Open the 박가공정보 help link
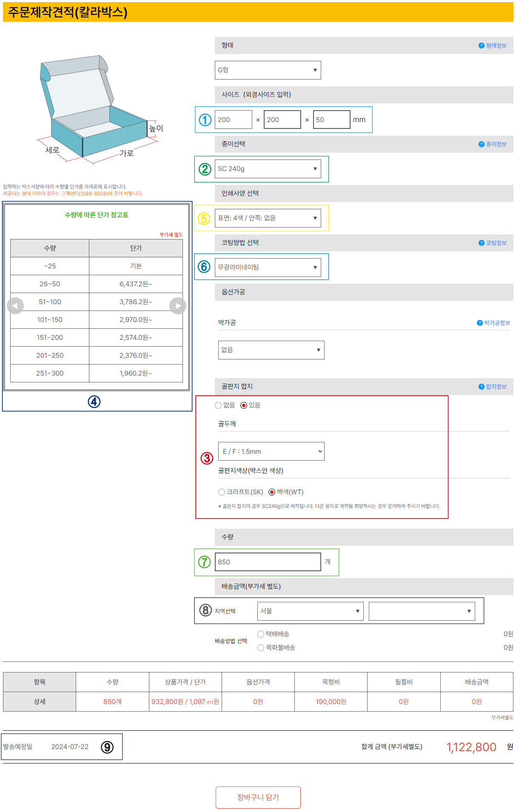 493,323
